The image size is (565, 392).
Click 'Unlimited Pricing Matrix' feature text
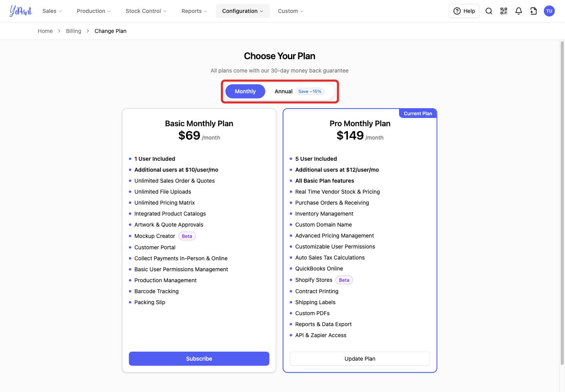(164, 203)
